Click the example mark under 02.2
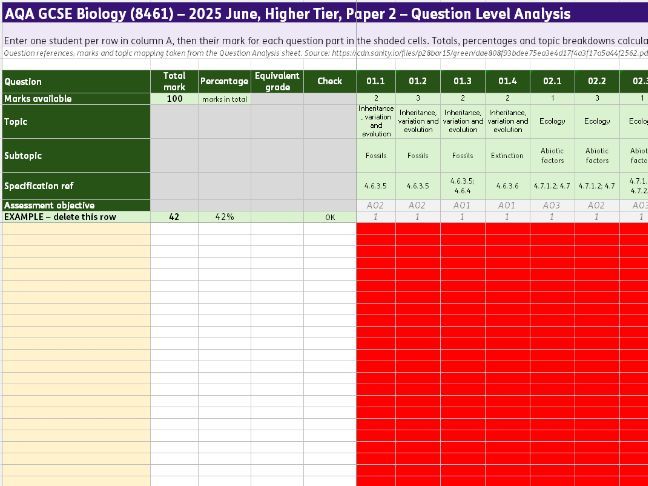 click(x=597, y=217)
